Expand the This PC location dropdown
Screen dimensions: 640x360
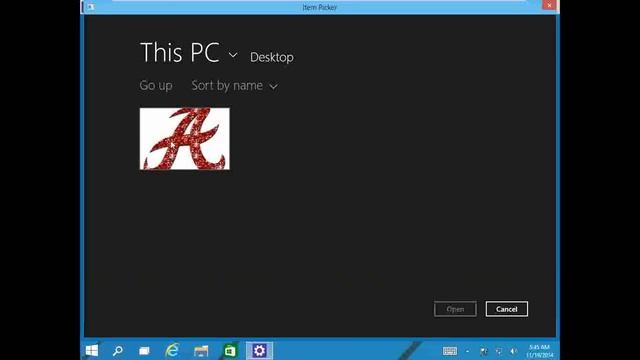[x=233, y=55]
